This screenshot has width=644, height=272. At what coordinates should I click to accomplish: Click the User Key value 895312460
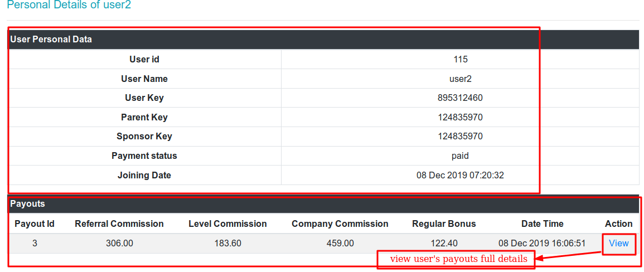[460, 98]
